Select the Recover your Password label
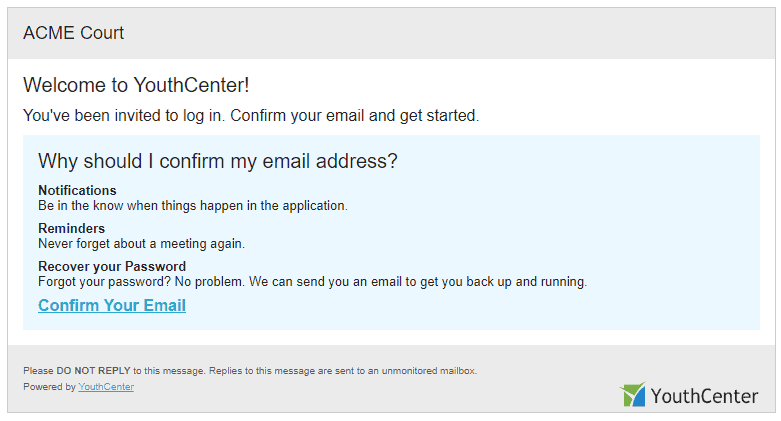The height and width of the screenshot is (421, 781). point(112,266)
